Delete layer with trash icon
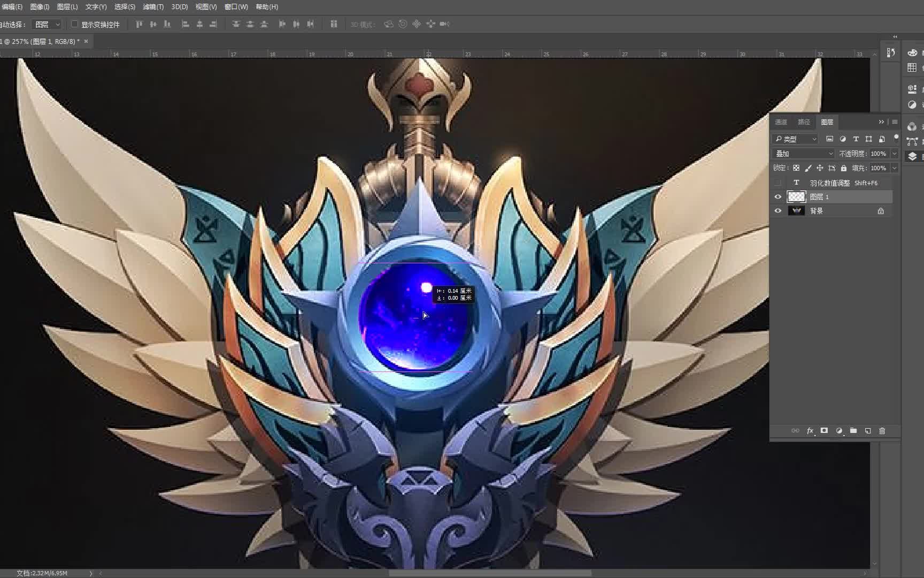924x578 pixels. click(882, 431)
